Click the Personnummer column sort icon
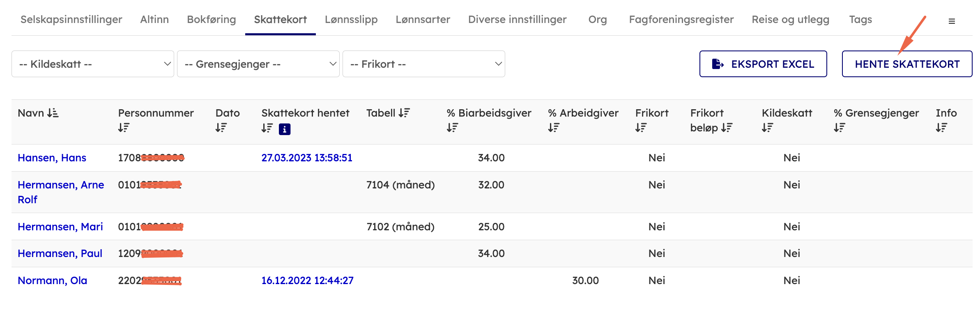 124,128
